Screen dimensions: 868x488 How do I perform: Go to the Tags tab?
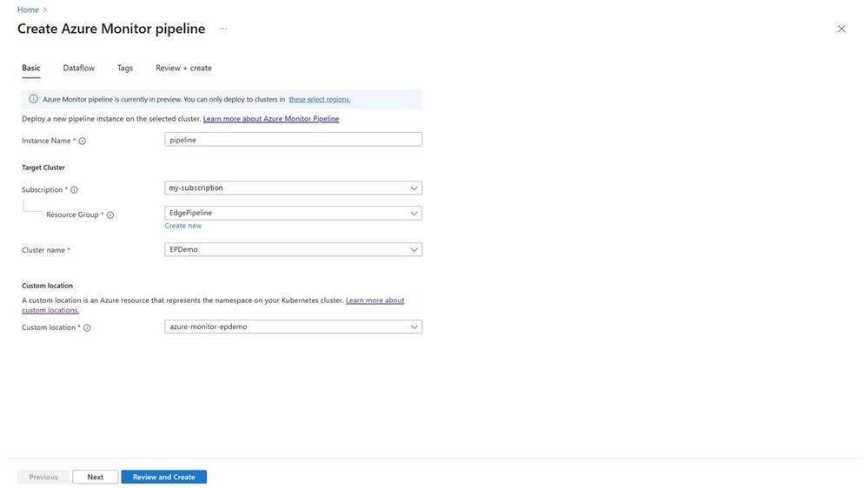pos(125,68)
